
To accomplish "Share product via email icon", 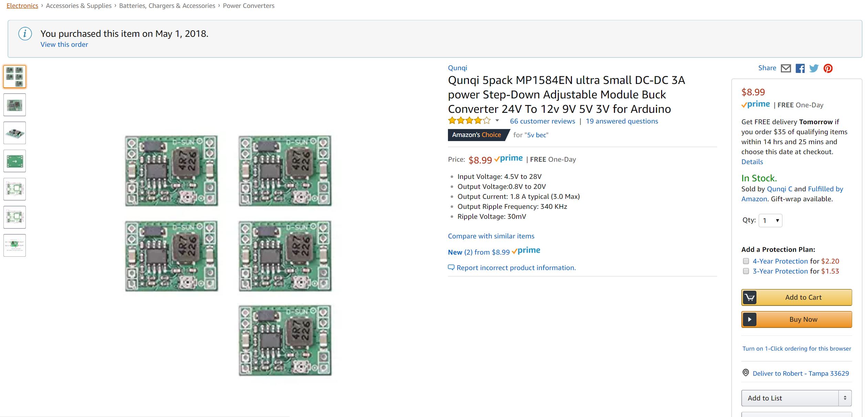I will pyautogui.click(x=786, y=68).
